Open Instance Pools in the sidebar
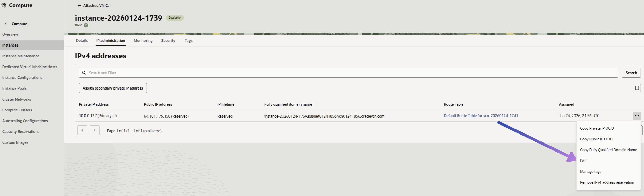The width and height of the screenshot is (644, 196). coord(14,88)
